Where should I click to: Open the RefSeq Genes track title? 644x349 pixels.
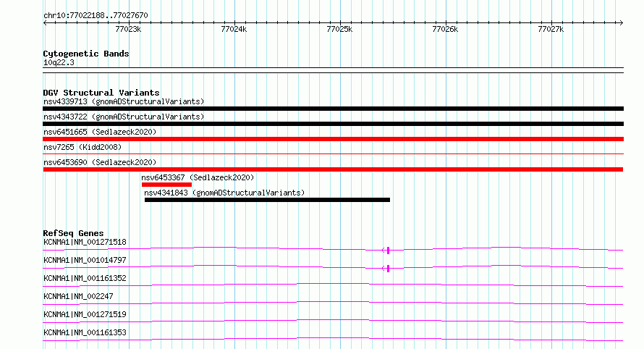point(73,233)
